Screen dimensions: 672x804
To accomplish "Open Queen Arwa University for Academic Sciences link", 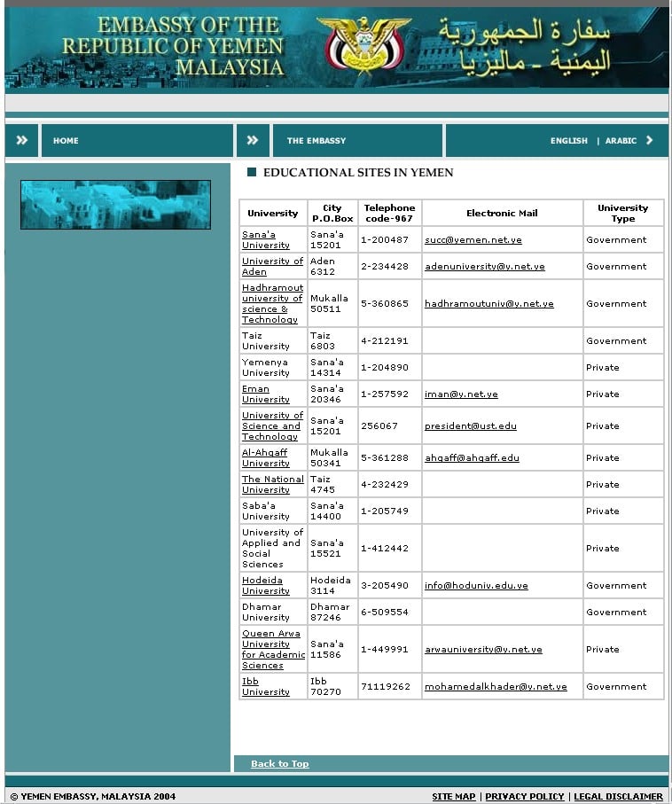I will [273, 649].
